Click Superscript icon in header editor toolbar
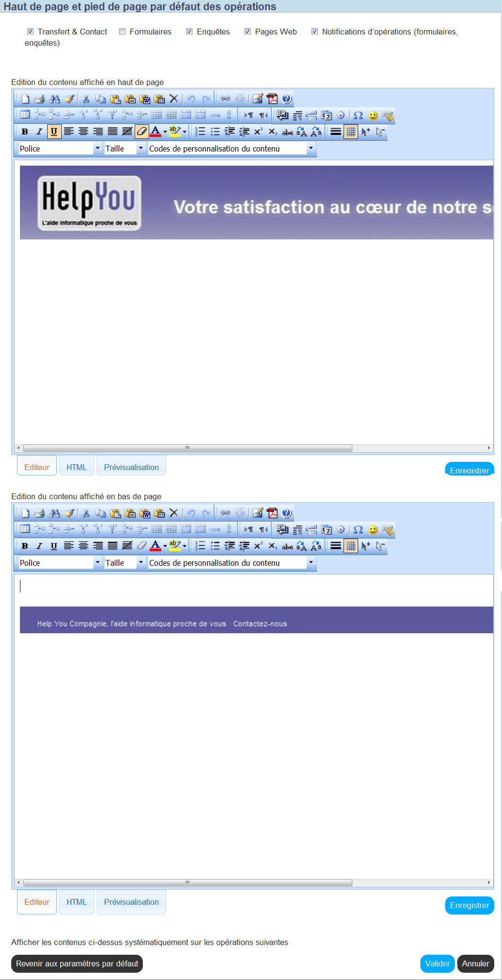 click(259, 132)
